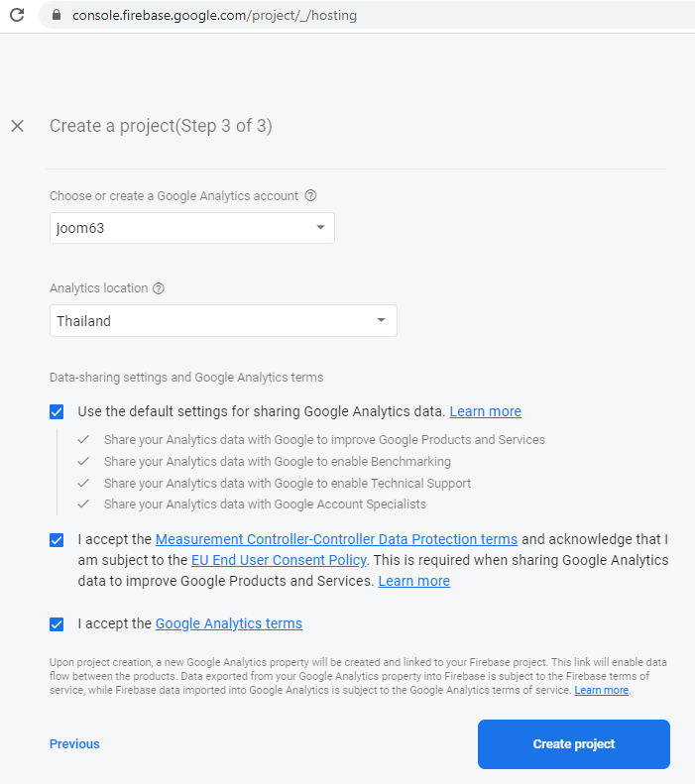
Task: Click the browser address bar URL
Action: [214, 16]
